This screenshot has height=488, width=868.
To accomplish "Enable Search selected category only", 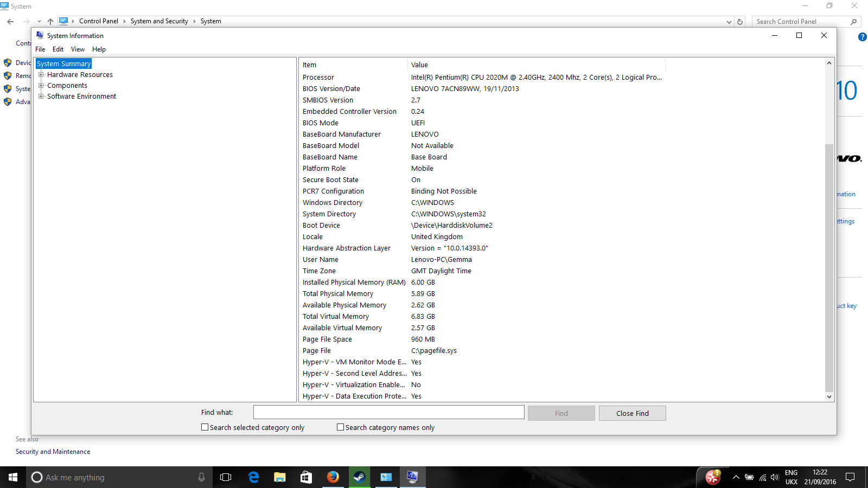I will click(x=205, y=427).
